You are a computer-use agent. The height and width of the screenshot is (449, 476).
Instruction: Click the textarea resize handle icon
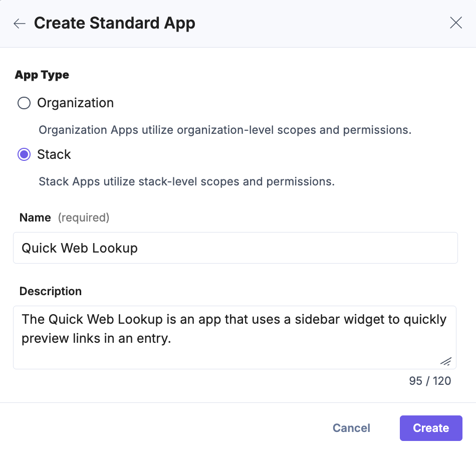click(x=445, y=361)
